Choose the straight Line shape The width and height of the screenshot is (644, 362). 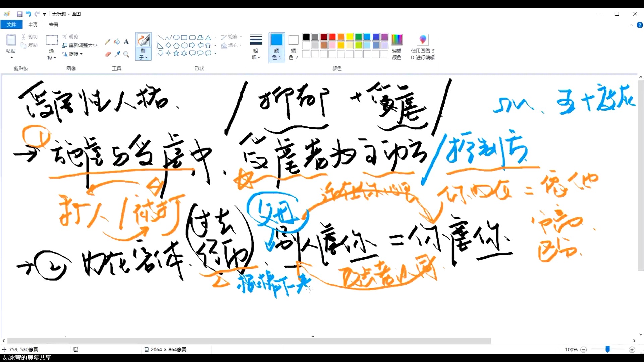(x=160, y=37)
